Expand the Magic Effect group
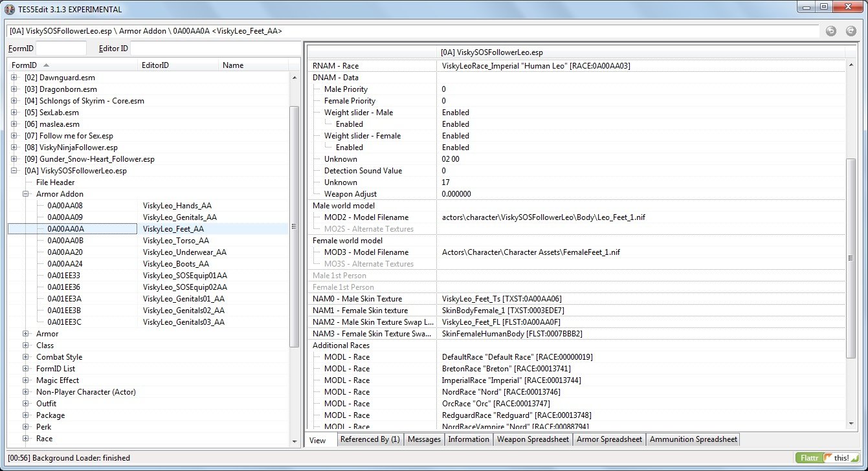 pyautogui.click(x=25, y=380)
